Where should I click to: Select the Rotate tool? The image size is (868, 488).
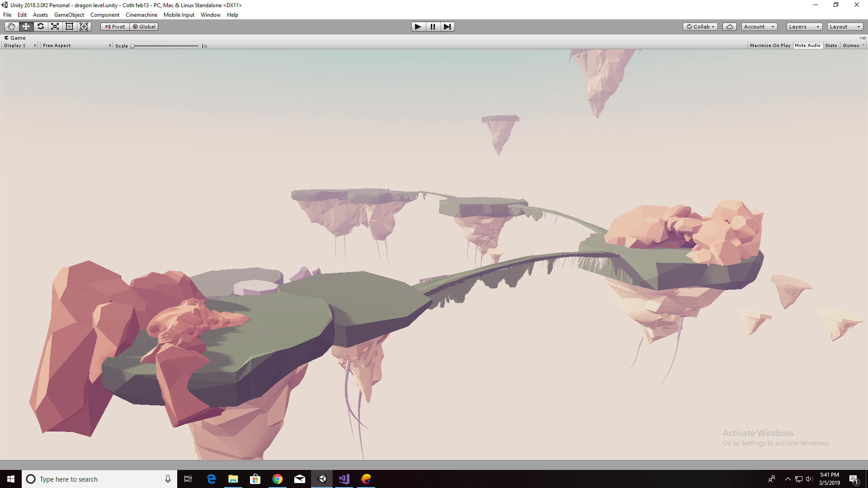pyautogui.click(x=41, y=27)
